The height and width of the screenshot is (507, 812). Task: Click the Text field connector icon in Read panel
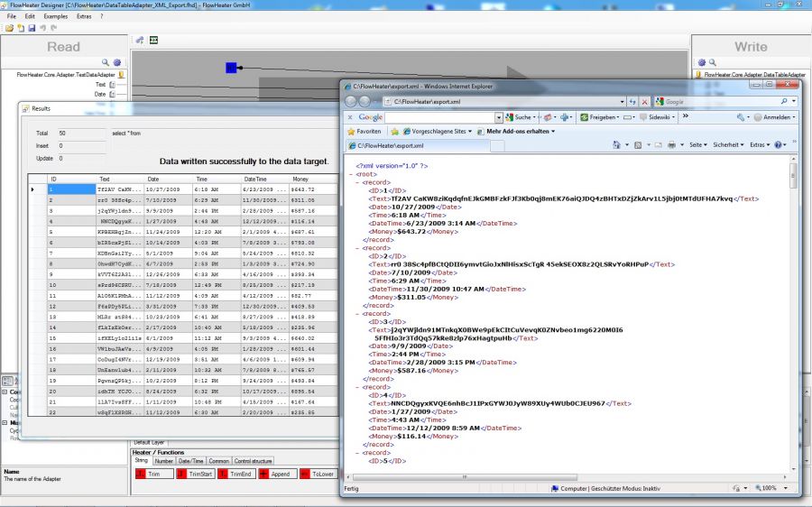click(x=112, y=85)
